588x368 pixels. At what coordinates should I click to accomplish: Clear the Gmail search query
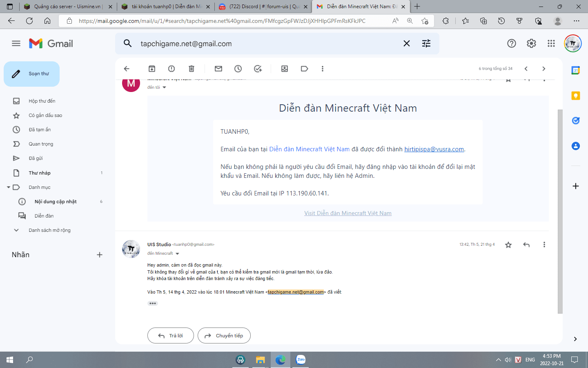click(x=407, y=43)
